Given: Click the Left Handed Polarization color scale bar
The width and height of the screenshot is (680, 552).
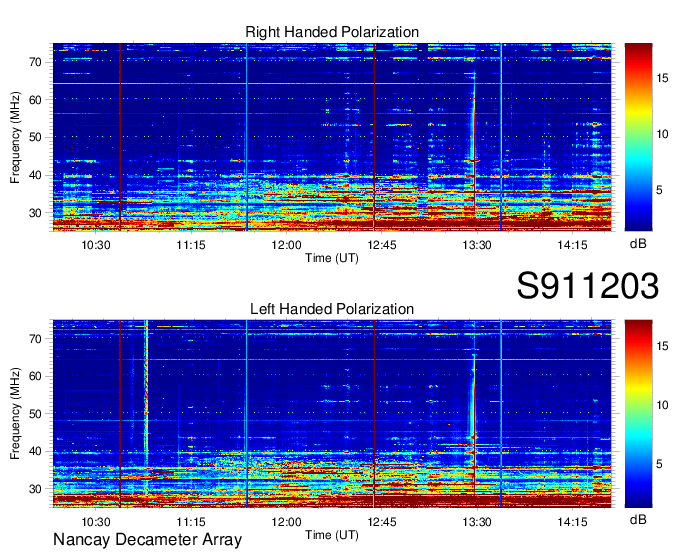Looking at the screenshot, I should click(638, 414).
